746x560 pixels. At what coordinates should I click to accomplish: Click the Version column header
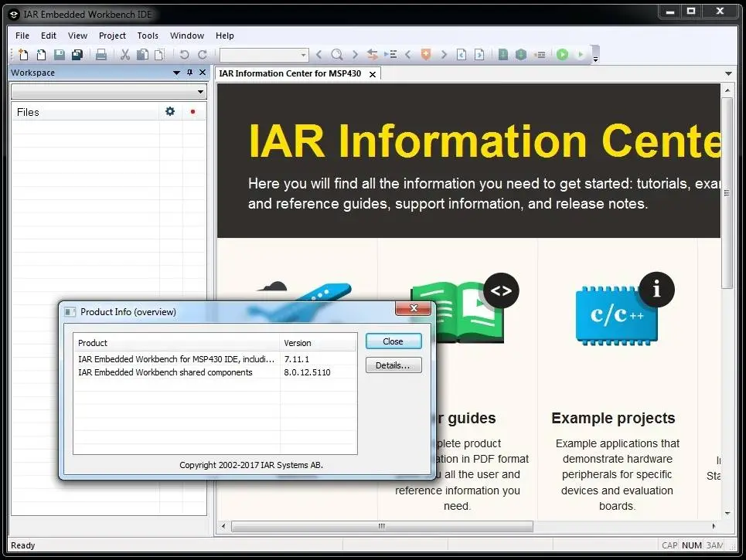click(318, 343)
